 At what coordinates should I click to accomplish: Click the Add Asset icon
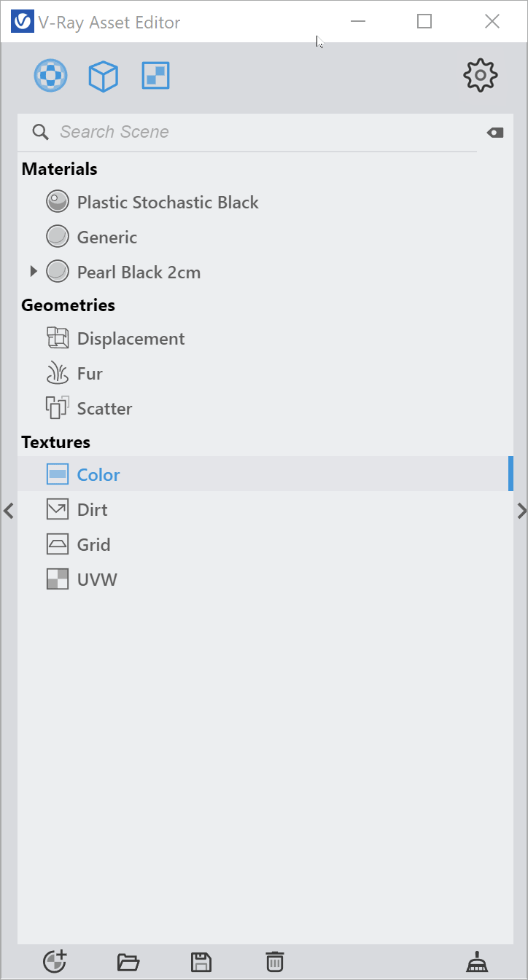click(x=55, y=962)
